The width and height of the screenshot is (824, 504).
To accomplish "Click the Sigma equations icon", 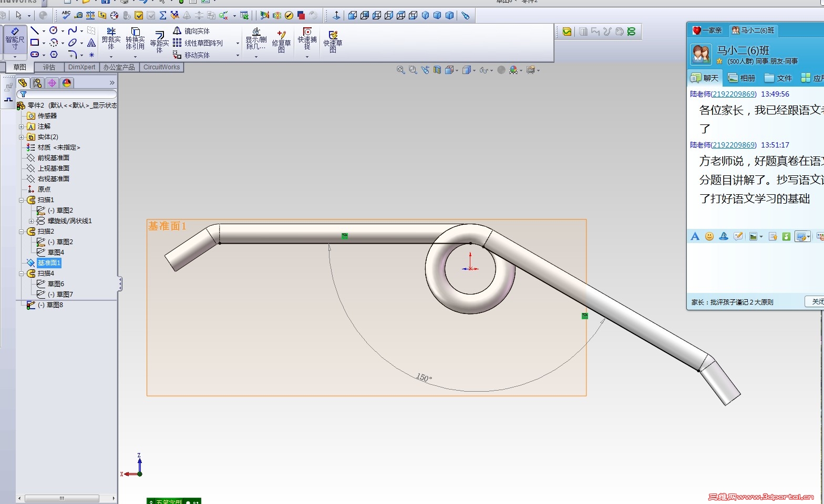I will click(x=163, y=15).
